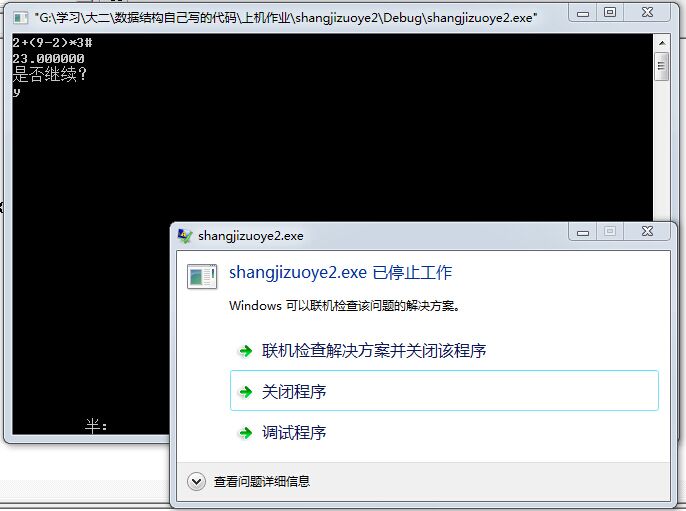Click the crashed program icon beside 已停止工作
The height and width of the screenshot is (511, 686).
pyautogui.click(x=202, y=276)
